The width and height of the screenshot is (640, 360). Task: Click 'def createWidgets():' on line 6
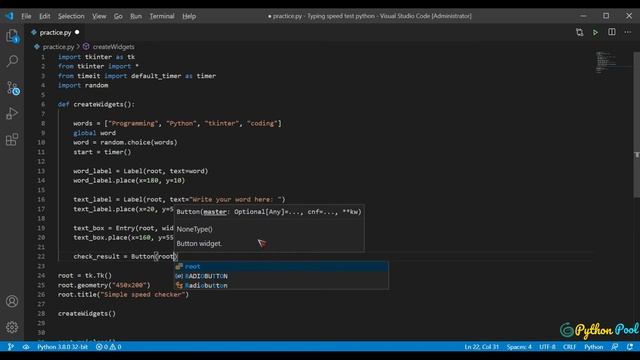tap(96, 104)
